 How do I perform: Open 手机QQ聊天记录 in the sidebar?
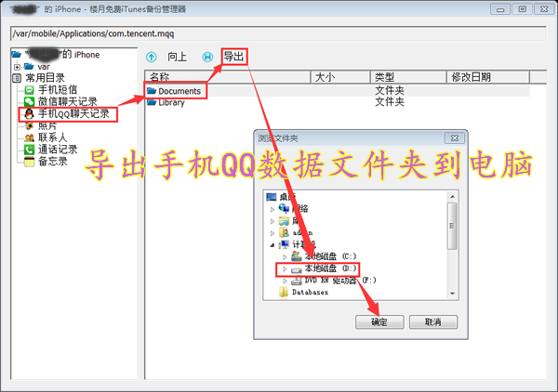coord(73,113)
